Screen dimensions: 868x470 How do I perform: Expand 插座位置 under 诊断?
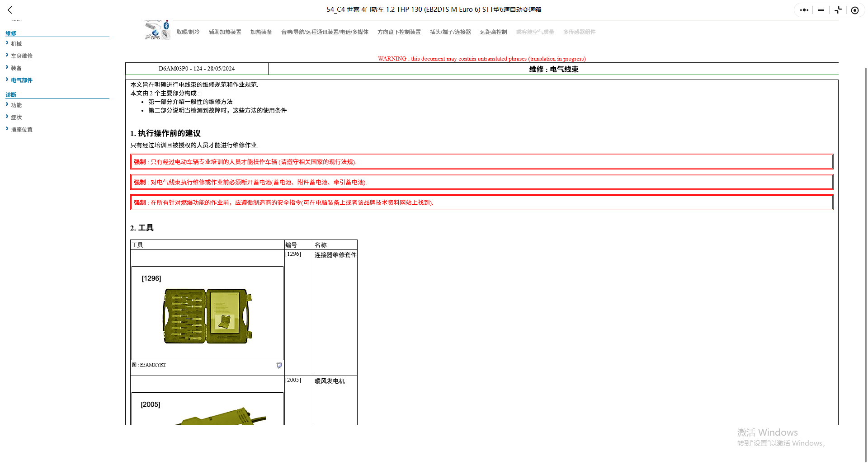tap(22, 130)
